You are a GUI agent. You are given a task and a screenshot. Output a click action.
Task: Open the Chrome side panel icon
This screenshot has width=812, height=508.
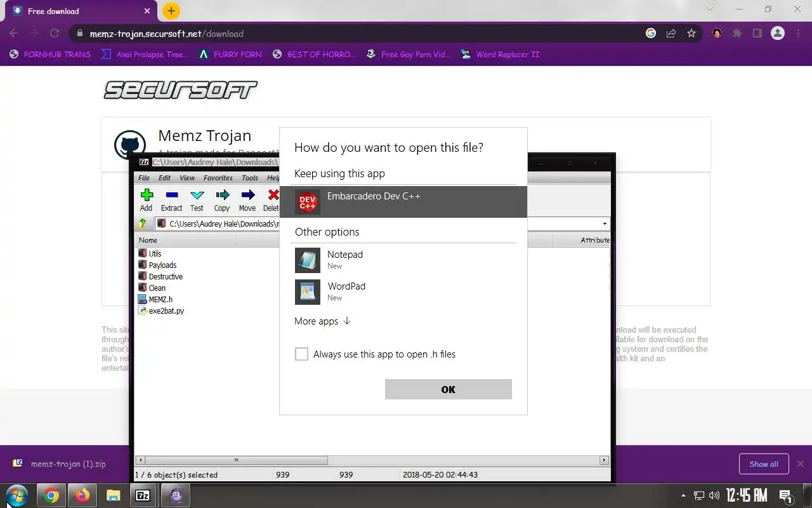(x=757, y=34)
